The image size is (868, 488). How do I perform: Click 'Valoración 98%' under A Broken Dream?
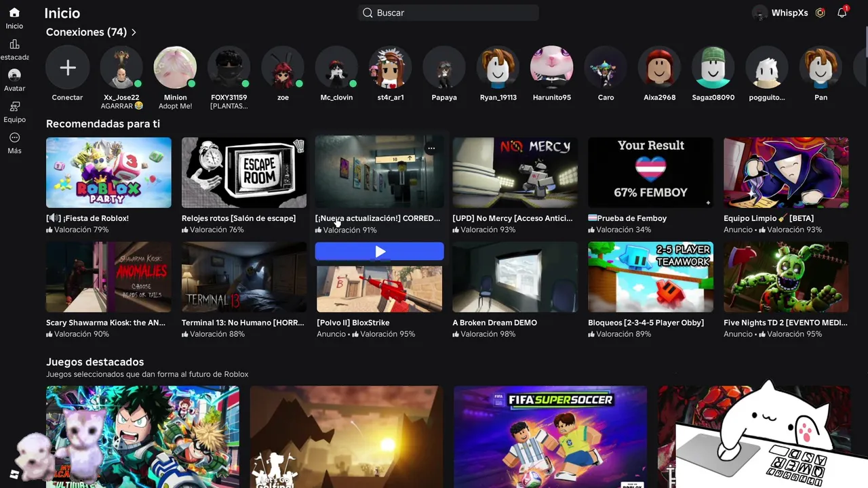pyautogui.click(x=484, y=334)
